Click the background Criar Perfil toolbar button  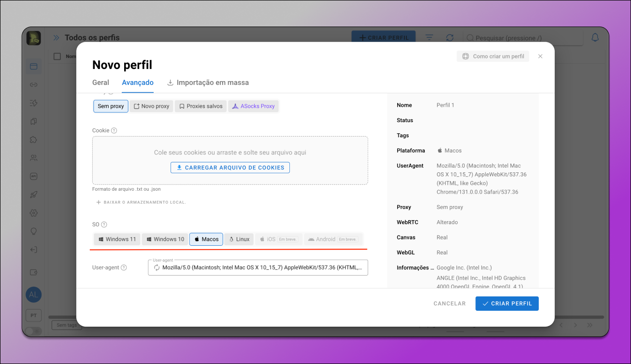click(383, 38)
